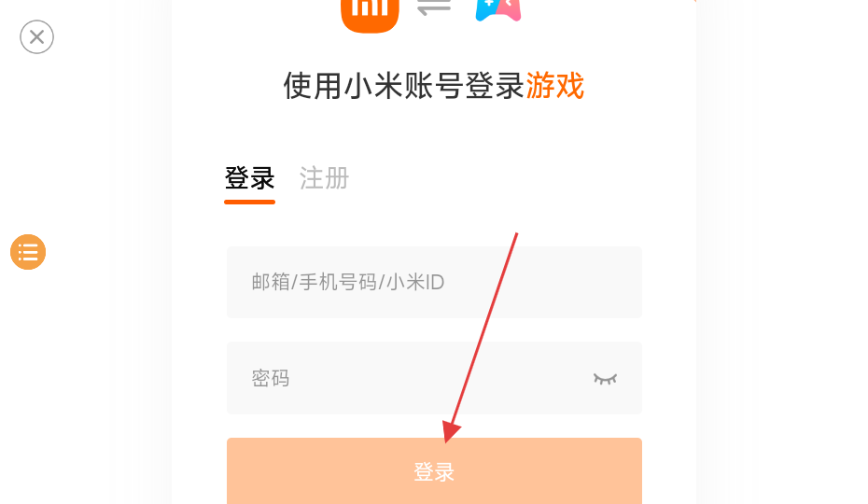Click the orange Xiaomi Mi logo

(x=370, y=14)
